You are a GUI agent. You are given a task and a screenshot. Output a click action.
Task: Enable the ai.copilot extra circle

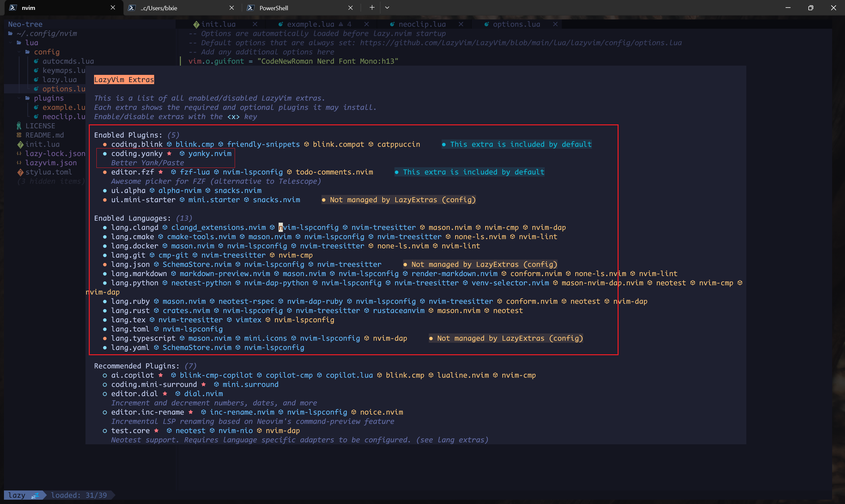[105, 375]
